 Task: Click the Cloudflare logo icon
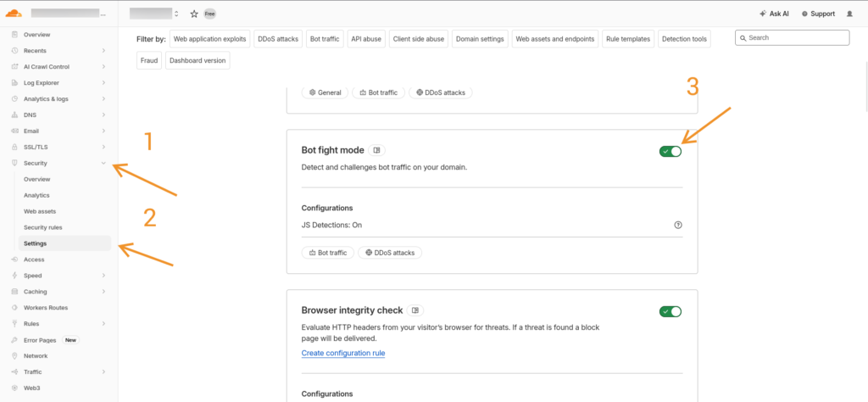point(14,14)
